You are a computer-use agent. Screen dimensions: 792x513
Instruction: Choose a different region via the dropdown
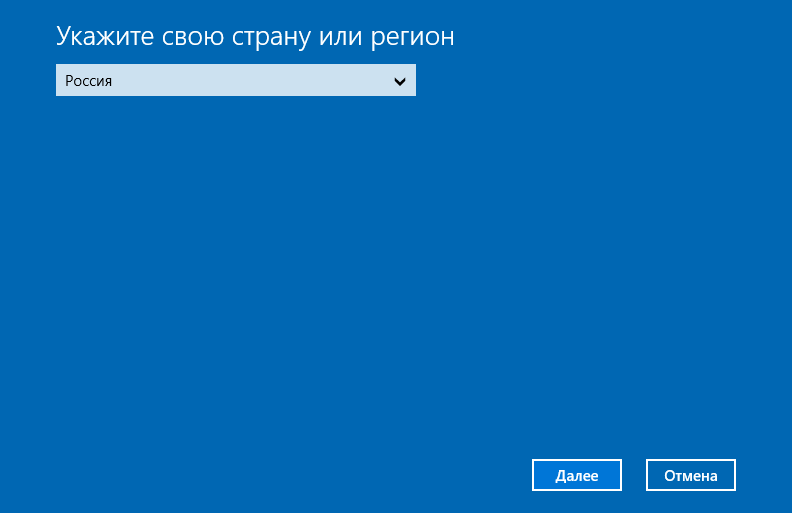click(235, 80)
